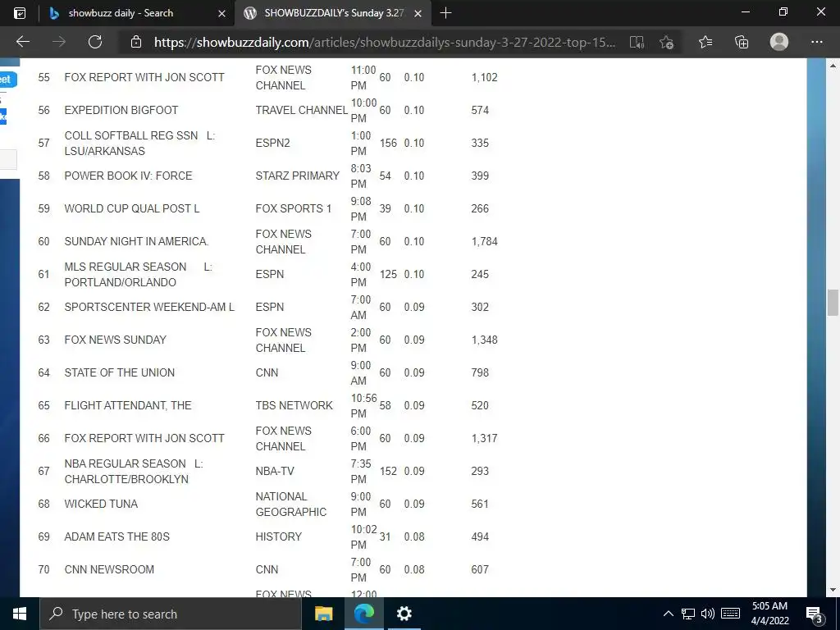Screen dimensions: 840x630
Task: Open the browser profile avatar
Action: click(x=779, y=42)
